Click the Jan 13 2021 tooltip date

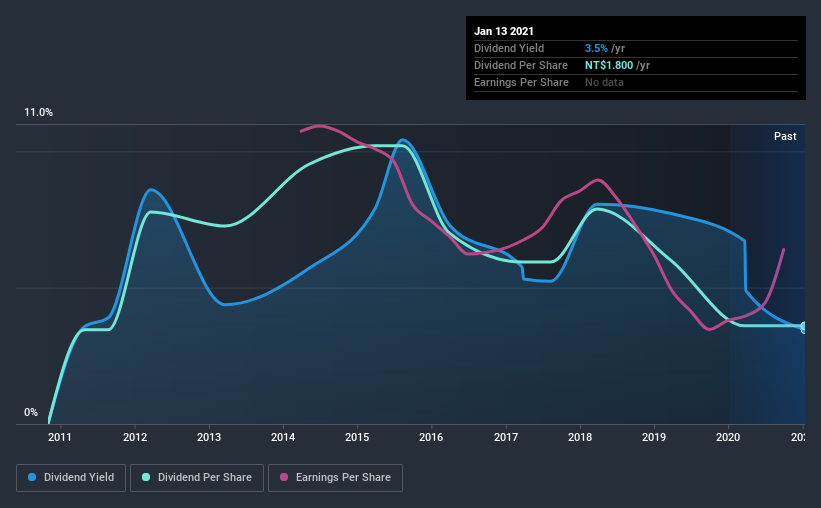click(x=504, y=31)
